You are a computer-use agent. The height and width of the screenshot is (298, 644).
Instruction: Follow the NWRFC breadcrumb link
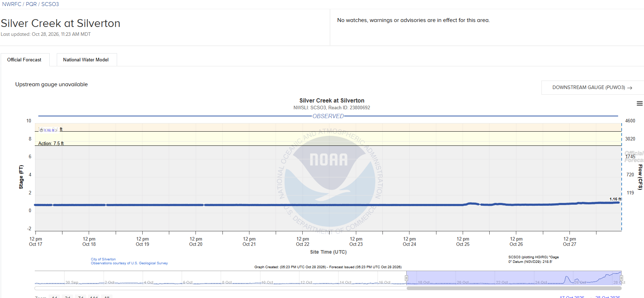pos(12,4)
